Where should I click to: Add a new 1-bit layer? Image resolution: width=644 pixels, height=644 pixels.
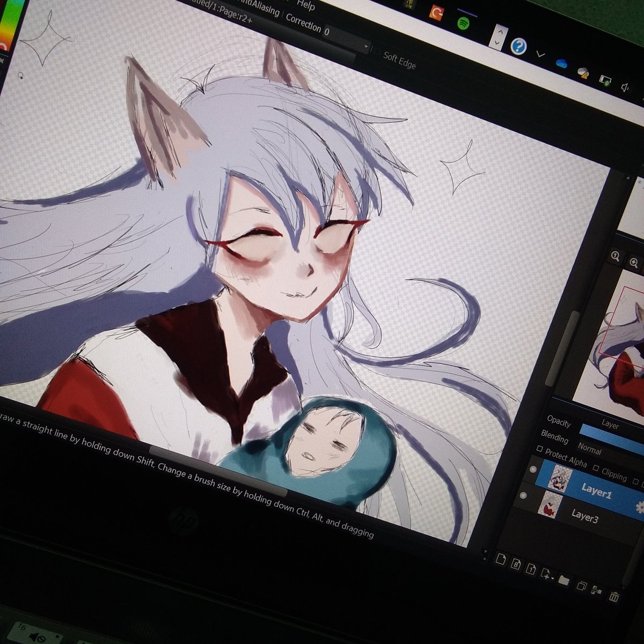point(531,569)
